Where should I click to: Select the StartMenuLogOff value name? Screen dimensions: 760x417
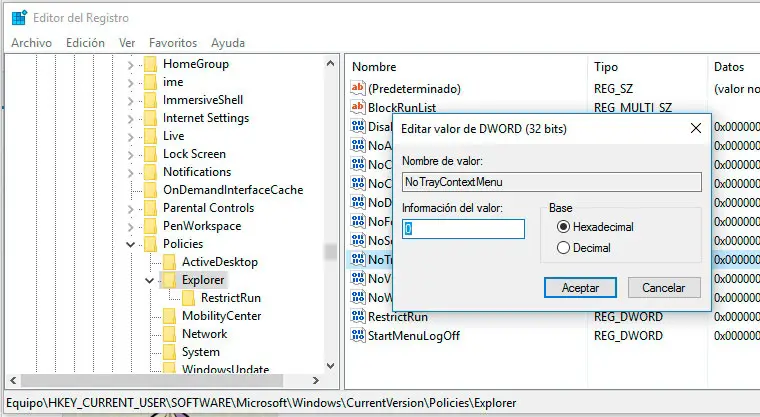(414, 336)
